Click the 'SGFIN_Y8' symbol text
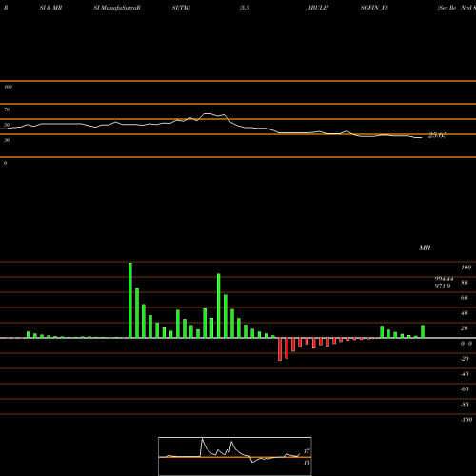Image resolution: width=476 pixels, height=476 pixels. tap(374, 8)
